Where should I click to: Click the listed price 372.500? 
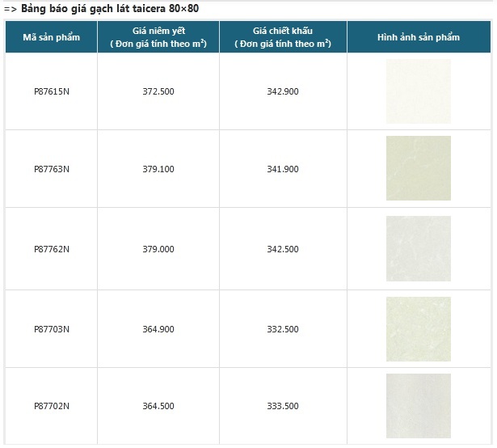click(x=158, y=91)
